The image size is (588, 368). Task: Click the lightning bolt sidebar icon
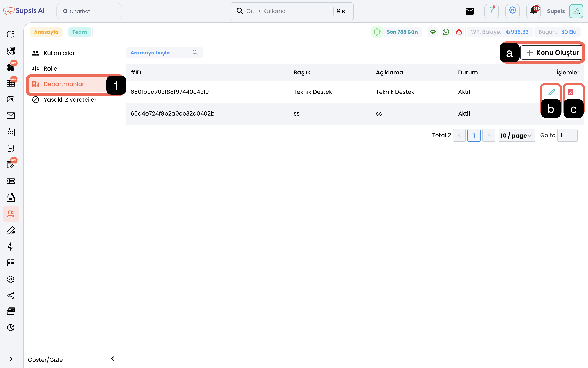[11, 247]
